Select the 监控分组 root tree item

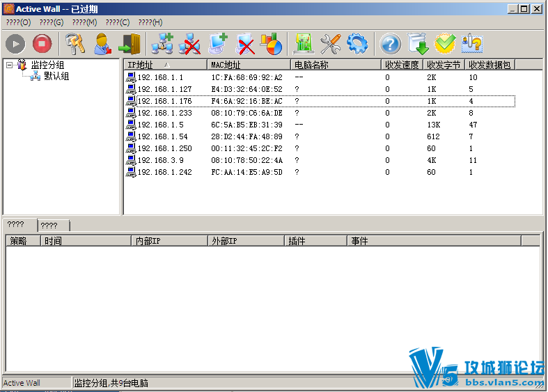click(x=47, y=65)
